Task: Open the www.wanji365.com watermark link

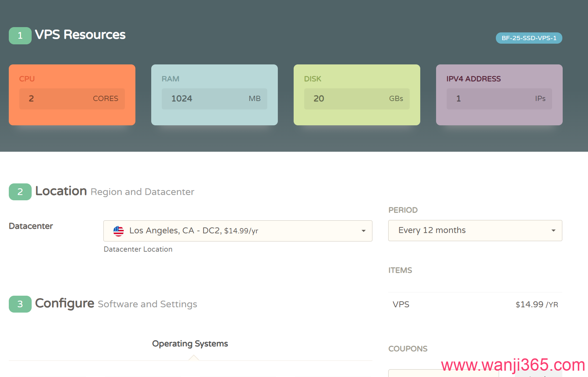Action: (513, 365)
